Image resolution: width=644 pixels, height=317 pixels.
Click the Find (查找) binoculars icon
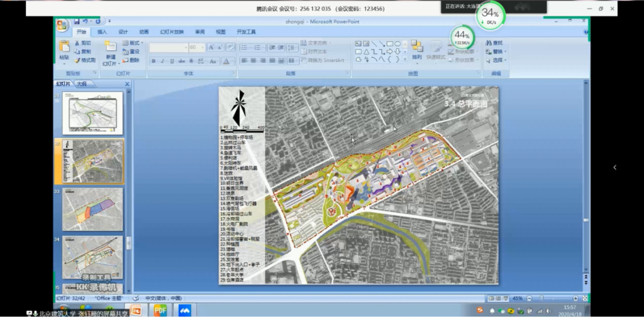coord(488,43)
